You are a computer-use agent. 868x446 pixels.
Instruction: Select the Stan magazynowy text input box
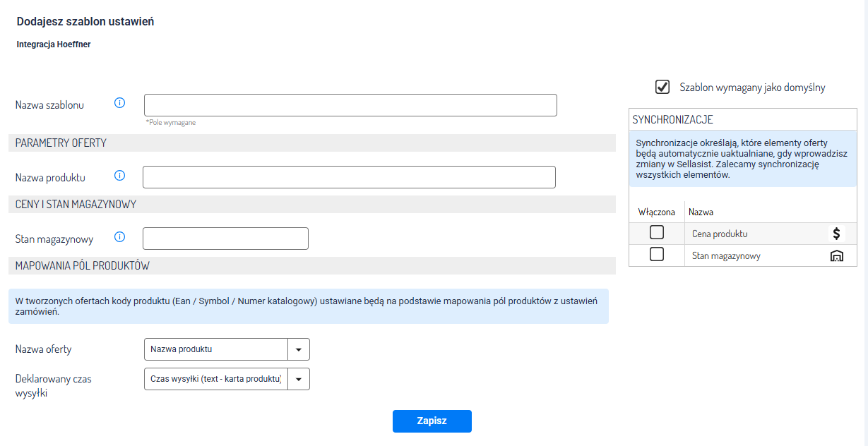pyautogui.click(x=225, y=239)
